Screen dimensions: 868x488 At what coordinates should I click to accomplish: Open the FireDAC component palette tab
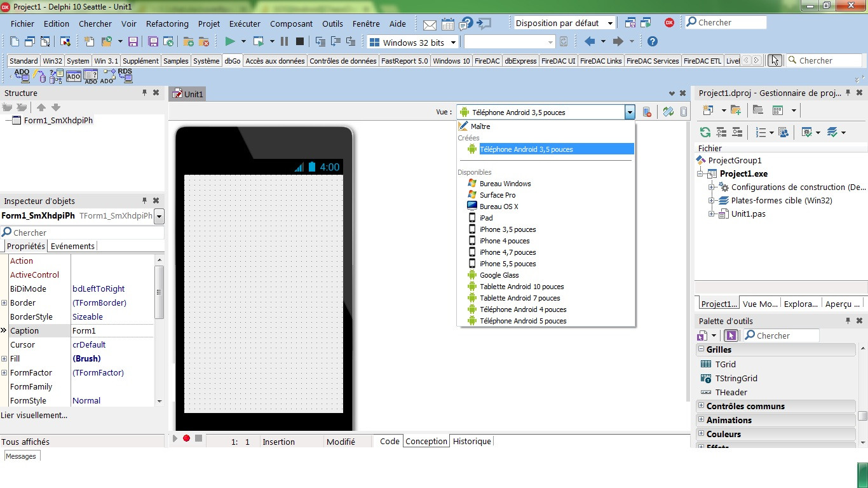[487, 61]
